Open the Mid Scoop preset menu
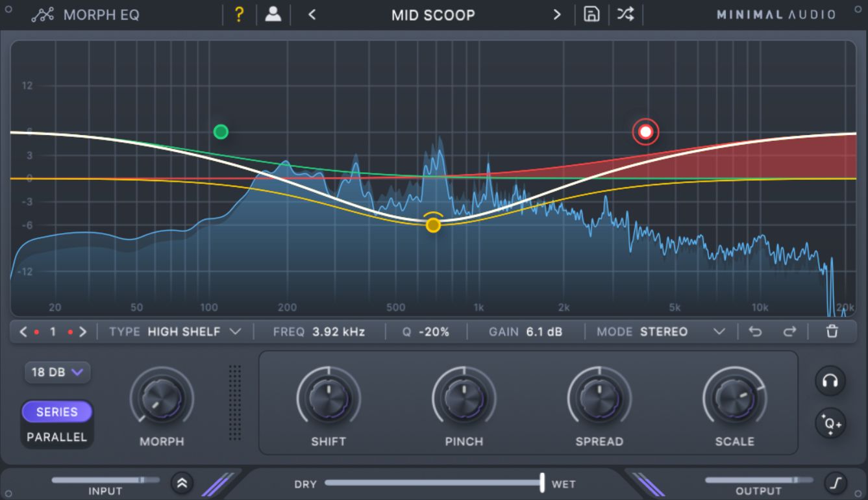The height and width of the screenshot is (500, 868). [x=433, y=14]
